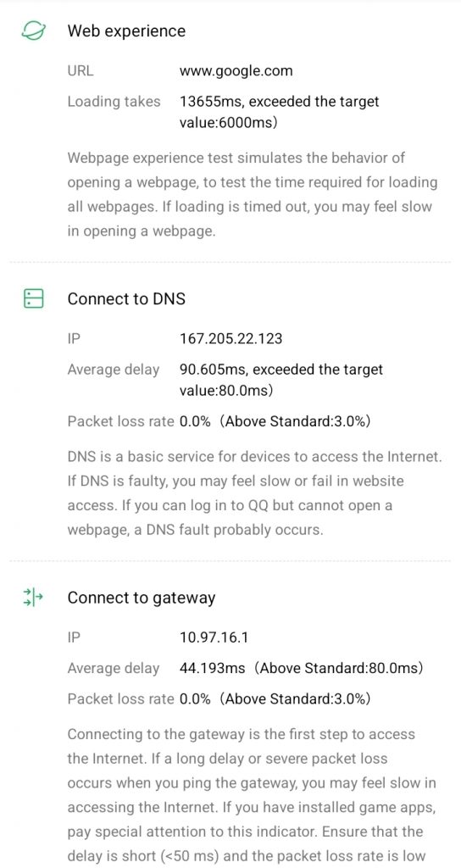Select the Connect to DNS heading

[126, 299]
